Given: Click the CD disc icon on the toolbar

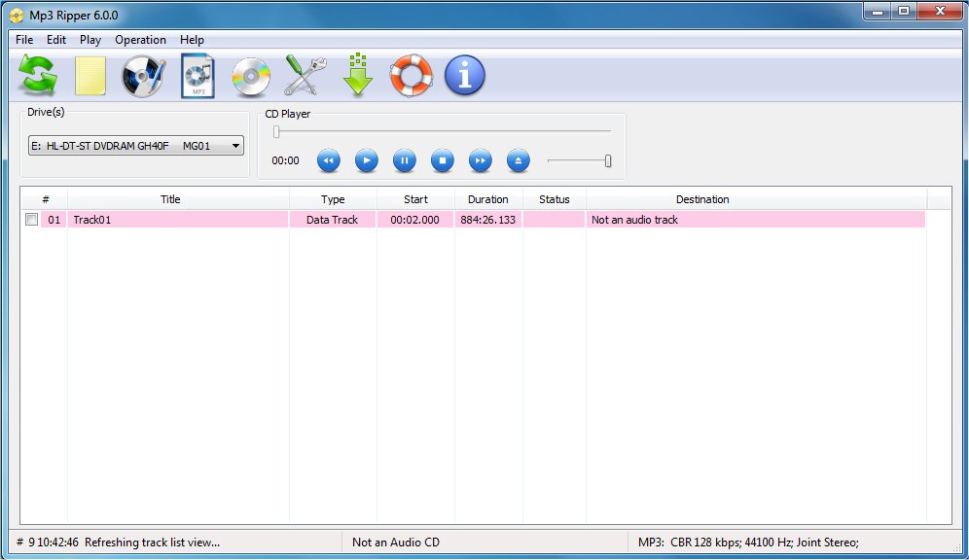Looking at the screenshot, I should point(250,74).
